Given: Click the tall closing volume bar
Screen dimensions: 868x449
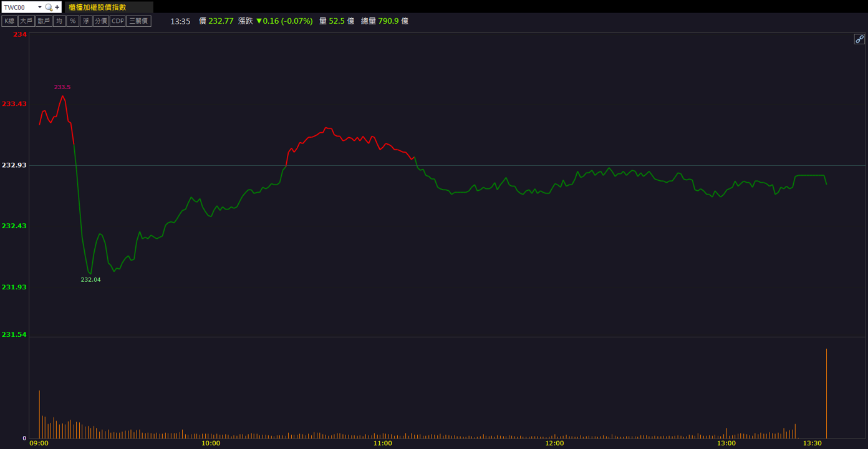Looking at the screenshot, I should pyautogui.click(x=826, y=393).
